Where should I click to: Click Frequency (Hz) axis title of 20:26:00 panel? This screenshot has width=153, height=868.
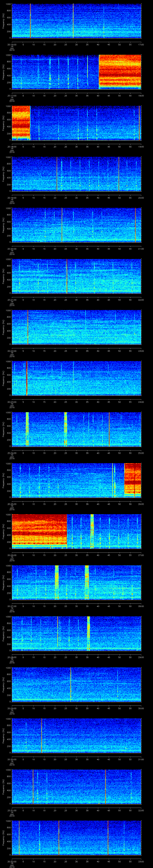3,531
